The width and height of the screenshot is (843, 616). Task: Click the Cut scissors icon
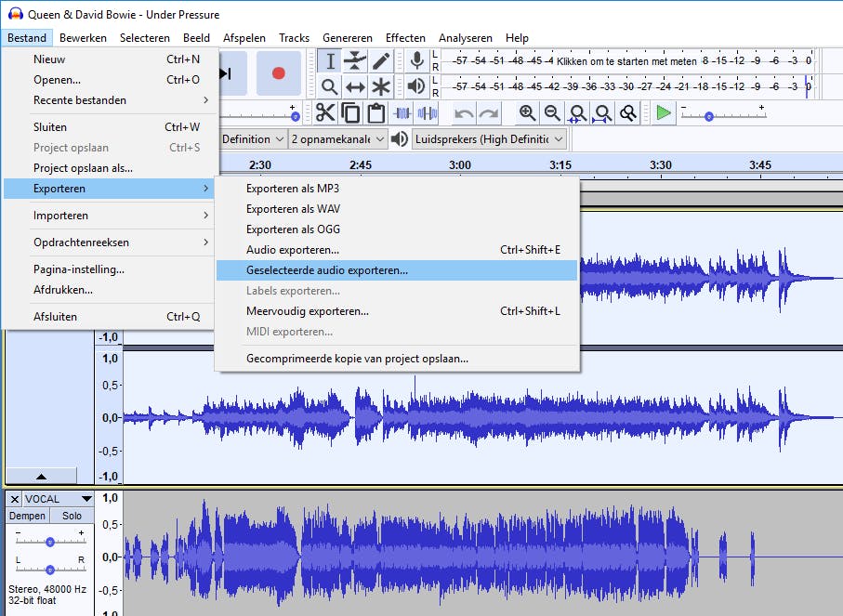point(325,113)
